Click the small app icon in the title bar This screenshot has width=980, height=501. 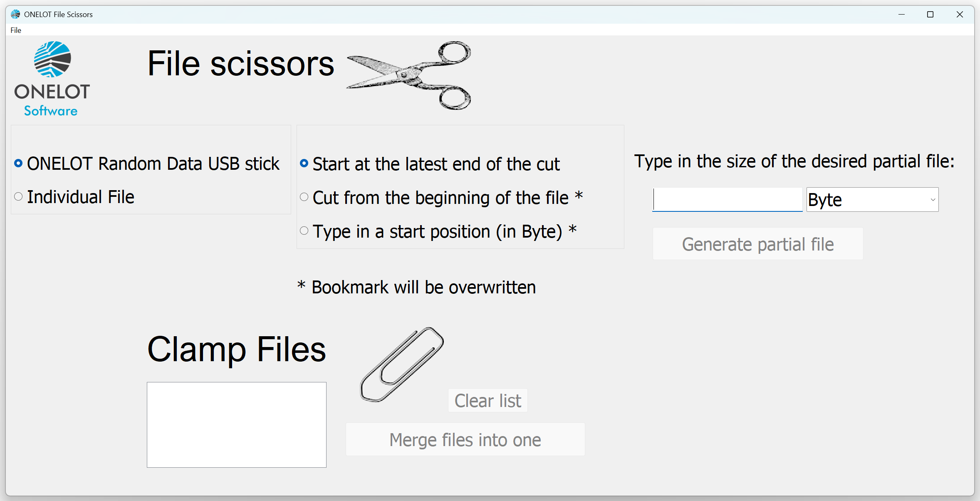point(15,14)
